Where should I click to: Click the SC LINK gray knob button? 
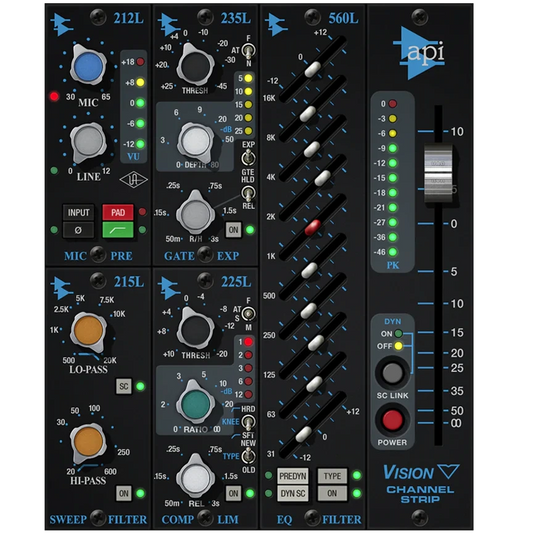tap(392, 373)
